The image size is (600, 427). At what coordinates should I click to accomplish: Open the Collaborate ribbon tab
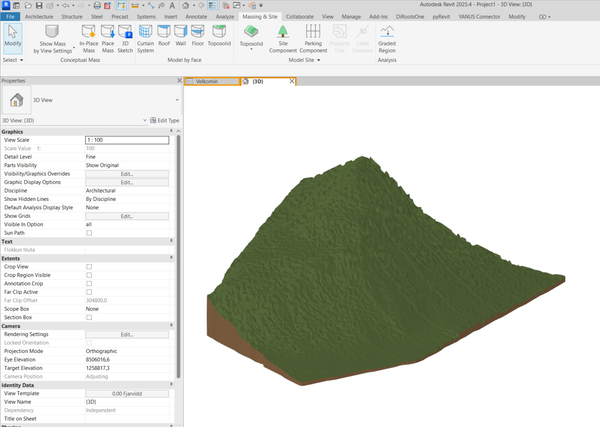point(300,17)
